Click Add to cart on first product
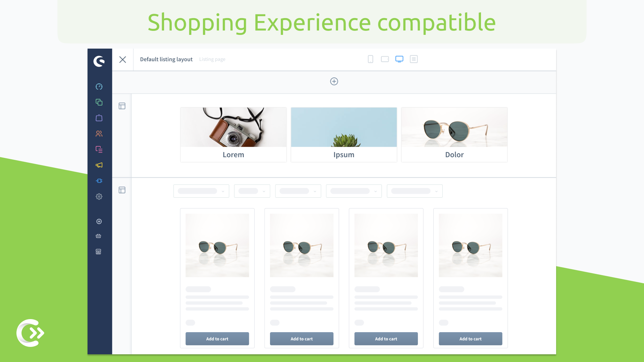The height and width of the screenshot is (362, 644). 217,339
